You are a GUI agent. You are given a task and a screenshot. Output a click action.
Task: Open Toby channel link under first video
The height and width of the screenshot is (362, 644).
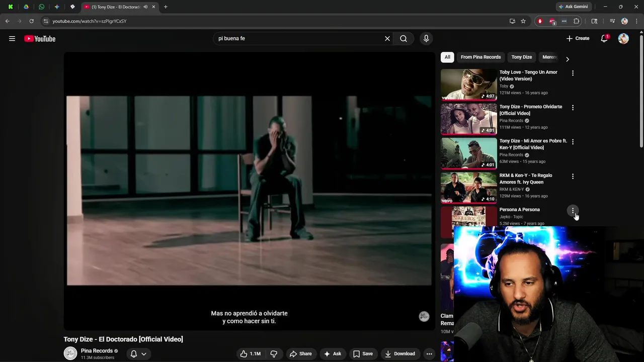point(504,86)
